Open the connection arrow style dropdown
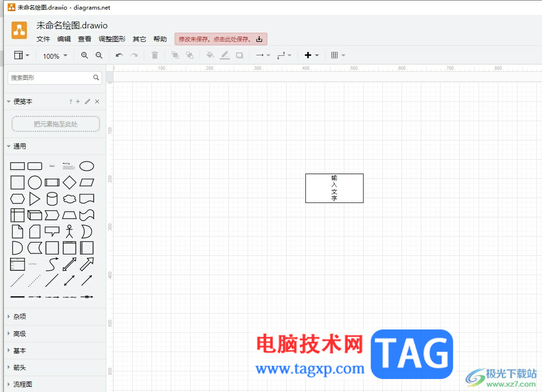 tap(263, 55)
